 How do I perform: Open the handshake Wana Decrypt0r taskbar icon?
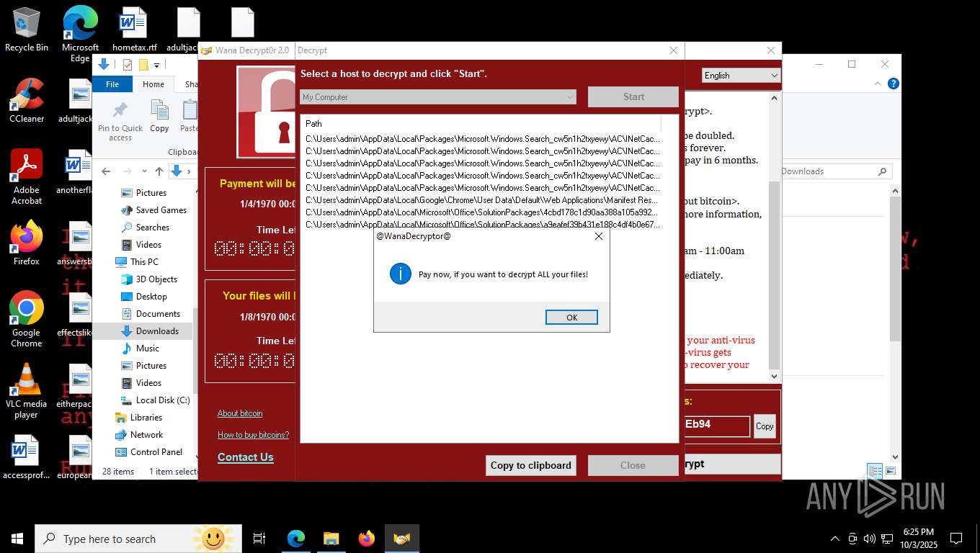402,539
